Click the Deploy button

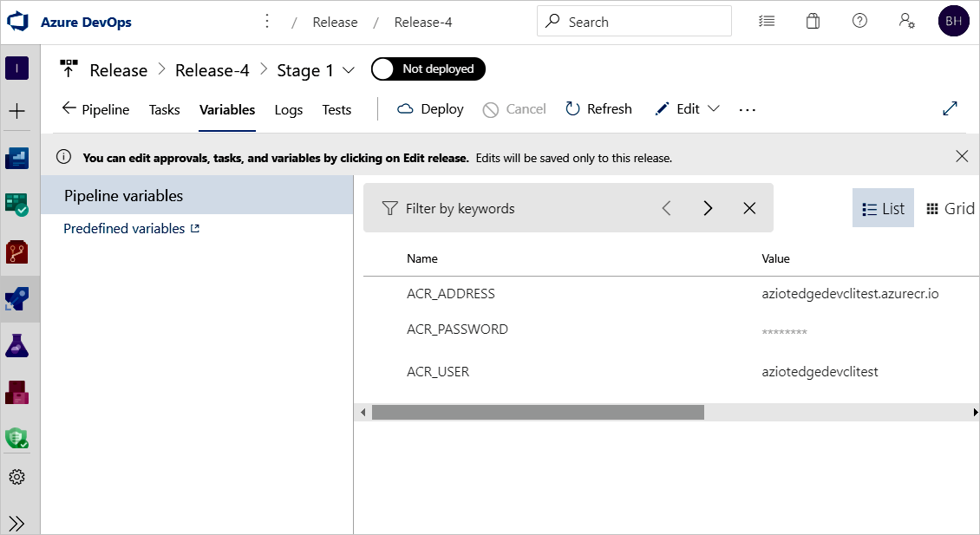(x=429, y=108)
